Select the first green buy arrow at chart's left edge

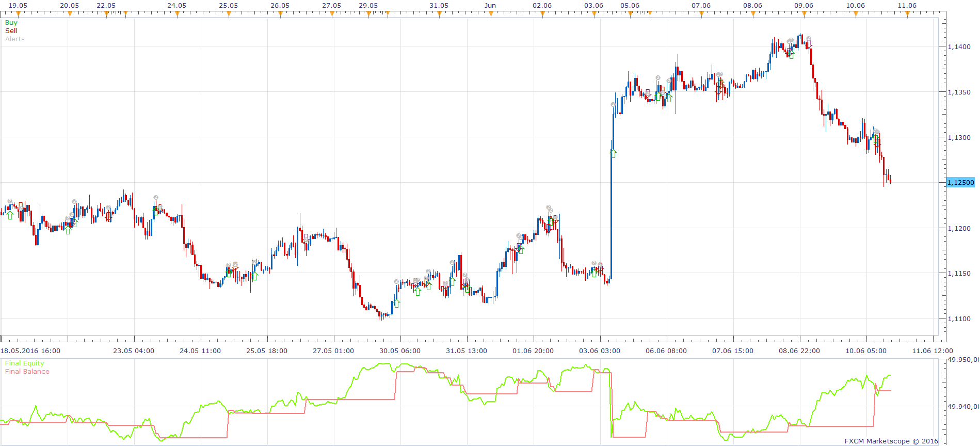point(10,215)
